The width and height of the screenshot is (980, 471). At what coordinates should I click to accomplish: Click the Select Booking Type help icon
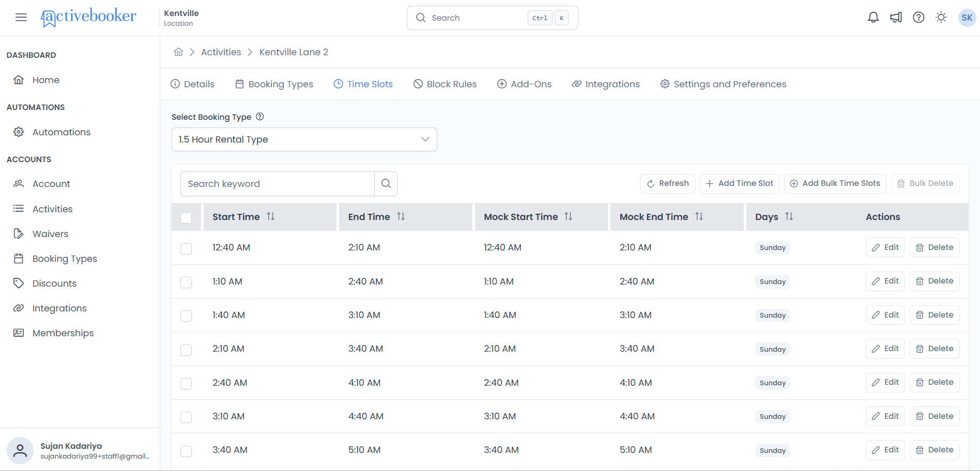coord(260,117)
